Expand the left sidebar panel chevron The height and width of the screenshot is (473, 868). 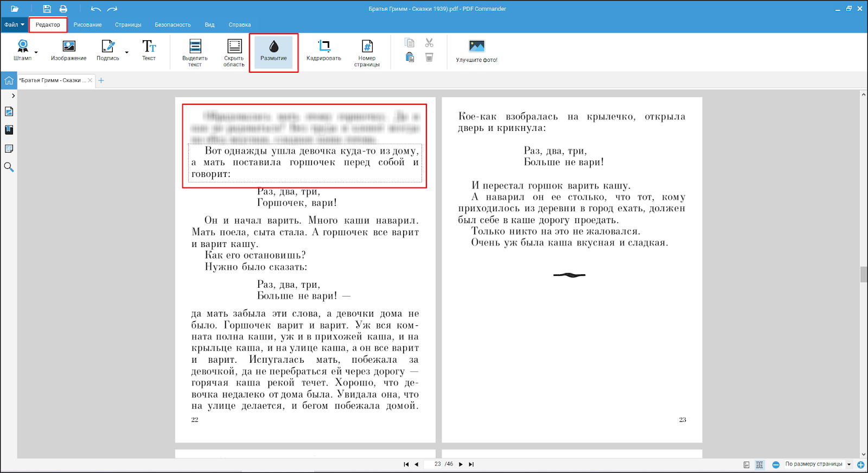click(x=13, y=96)
